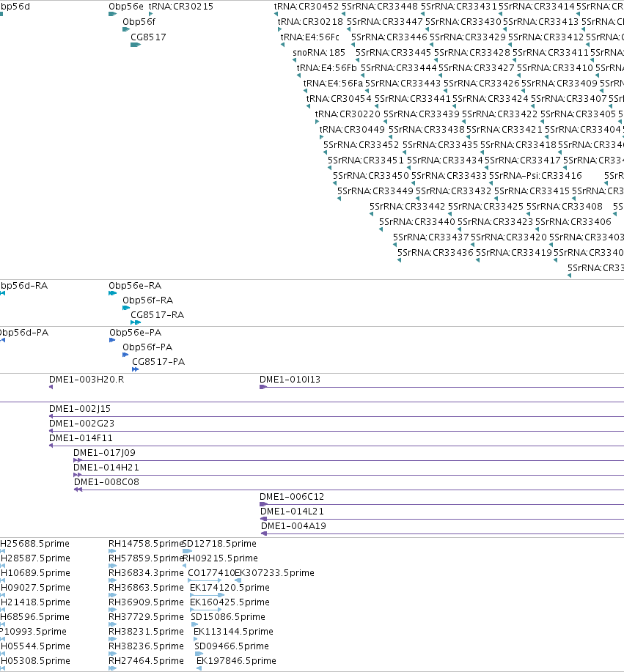The height and width of the screenshot is (672, 624).
Task: Click the RH38236.5prime label
Action: 146,646
